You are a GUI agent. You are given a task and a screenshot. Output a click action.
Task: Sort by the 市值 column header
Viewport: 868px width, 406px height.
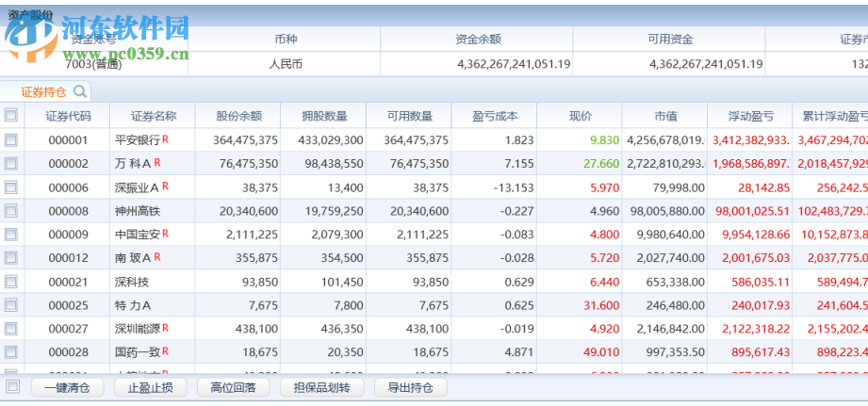[664, 116]
